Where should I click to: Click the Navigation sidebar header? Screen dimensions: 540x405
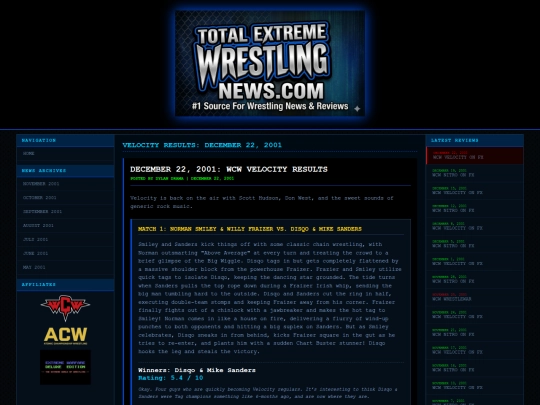pyautogui.click(x=65, y=141)
